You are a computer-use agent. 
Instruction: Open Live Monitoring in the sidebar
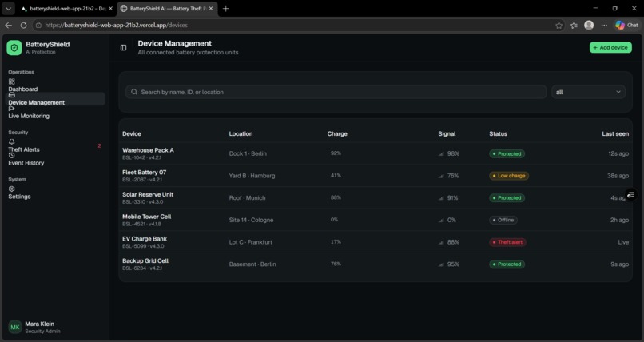[29, 116]
